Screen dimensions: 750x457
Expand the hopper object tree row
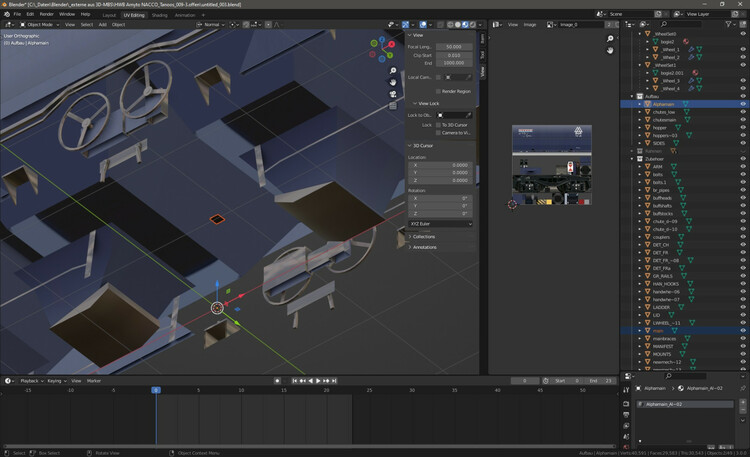click(640, 127)
